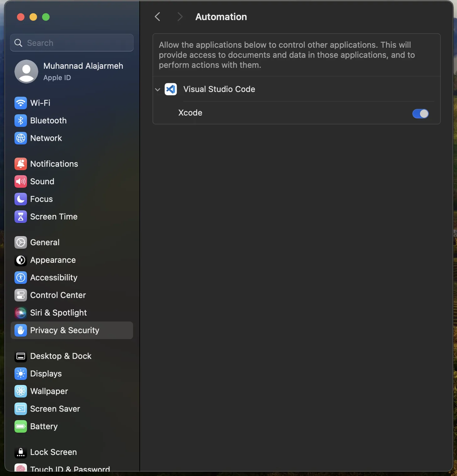Screen dimensions: 457x476
Task: Click the Wi-Fi icon in the sidebar
Action: pyautogui.click(x=21, y=103)
